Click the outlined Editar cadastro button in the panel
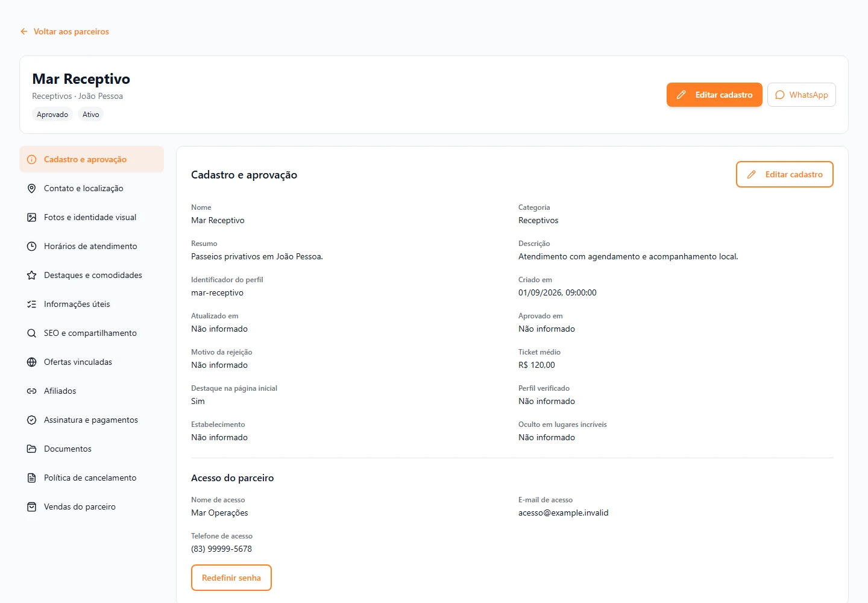This screenshot has width=868, height=603. click(785, 174)
